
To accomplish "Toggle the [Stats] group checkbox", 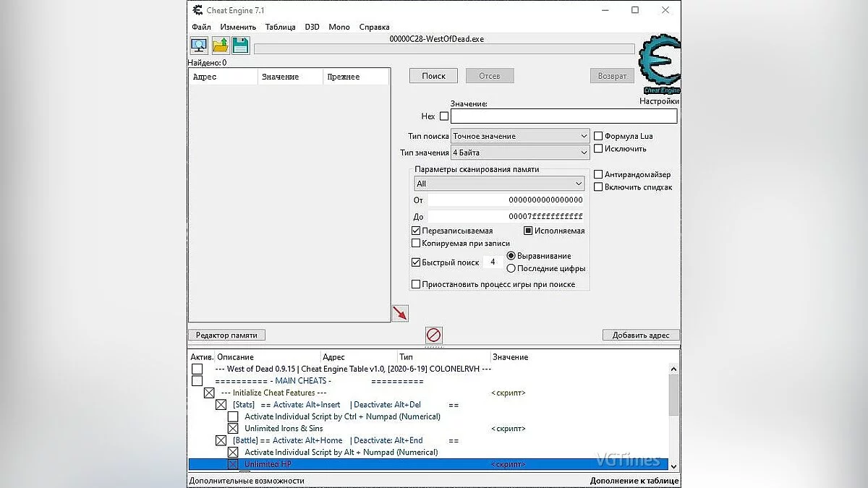I will (x=221, y=405).
